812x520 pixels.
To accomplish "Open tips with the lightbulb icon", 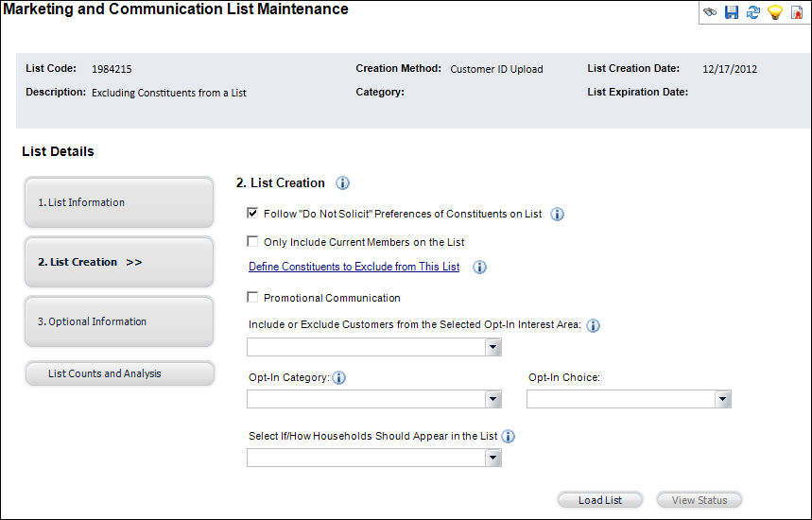I will pyautogui.click(x=775, y=12).
